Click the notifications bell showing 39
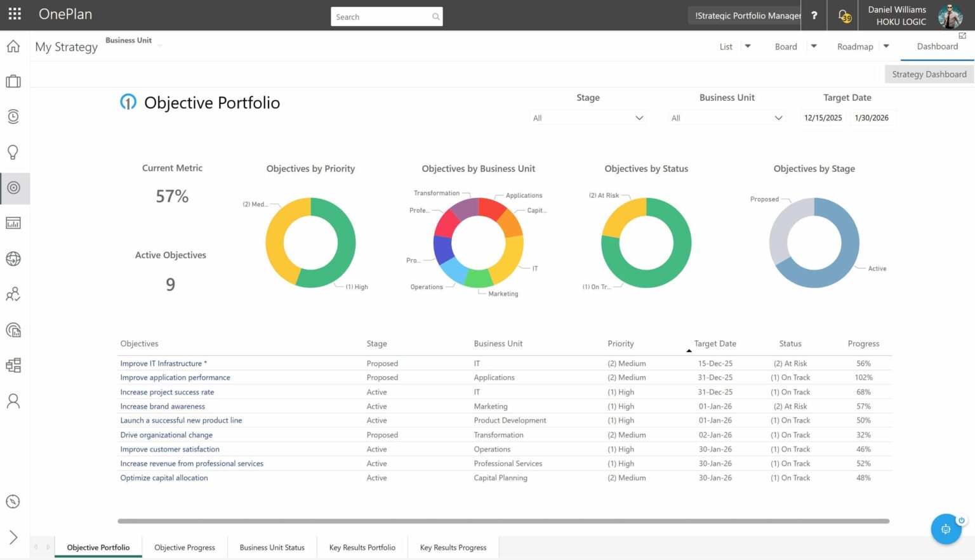 click(x=844, y=15)
